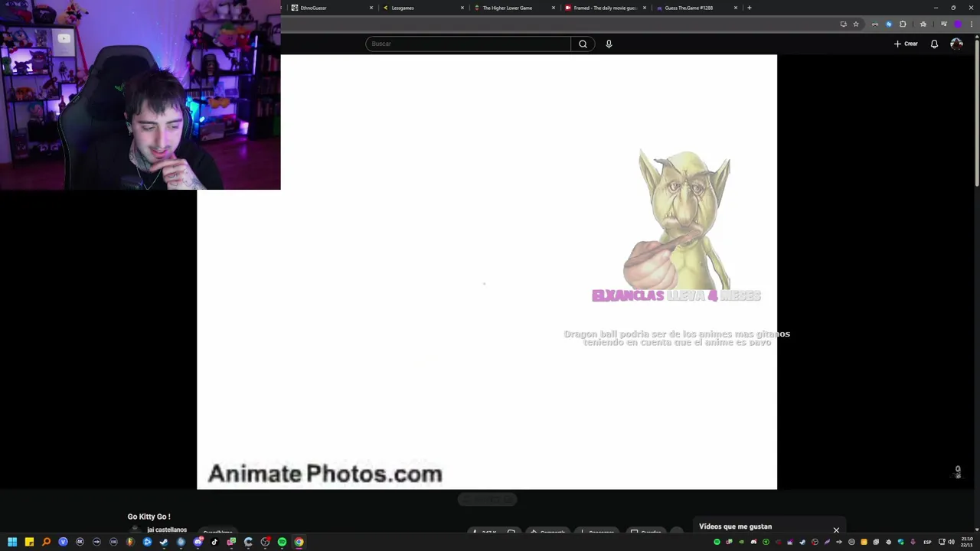Screen dimensions: 980x551
Task: Open the Windows Start menu
Action: (x=12, y=542)
